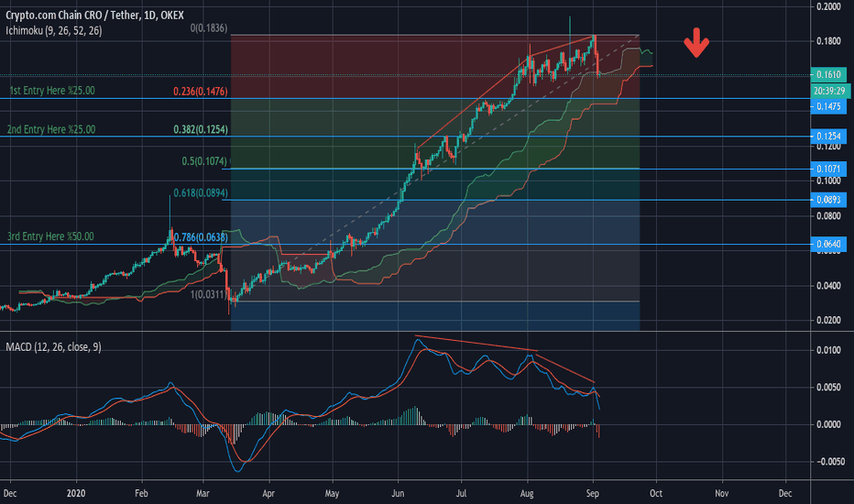This screenshot has height=504, width=854.
Task: Click the MACD scale value 0.0100
Action: coord(828,350)
